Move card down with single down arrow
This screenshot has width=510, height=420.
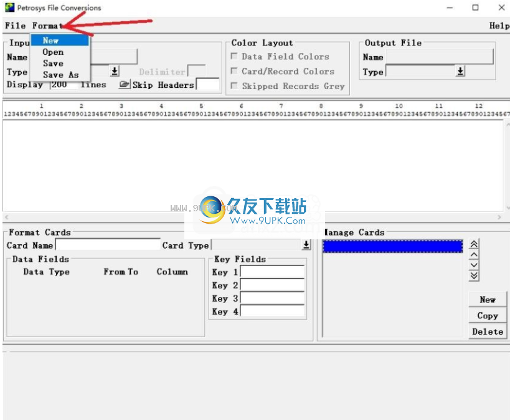coord(474,265)
